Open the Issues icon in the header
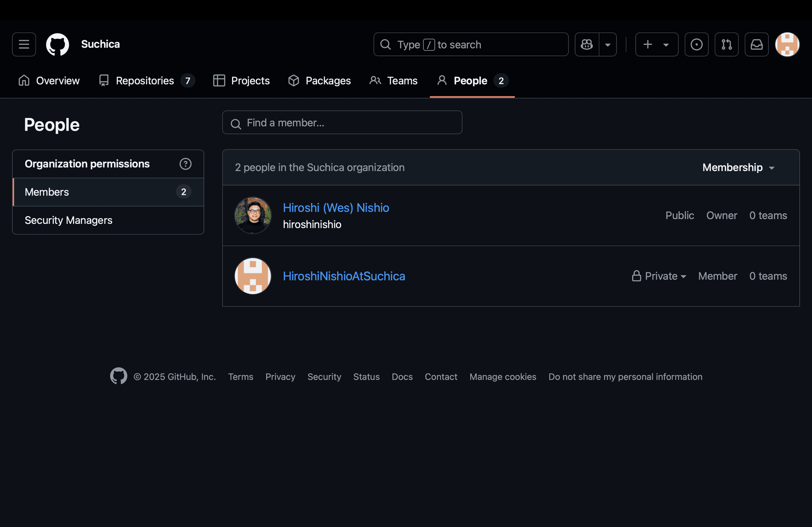 click(696, 44)
